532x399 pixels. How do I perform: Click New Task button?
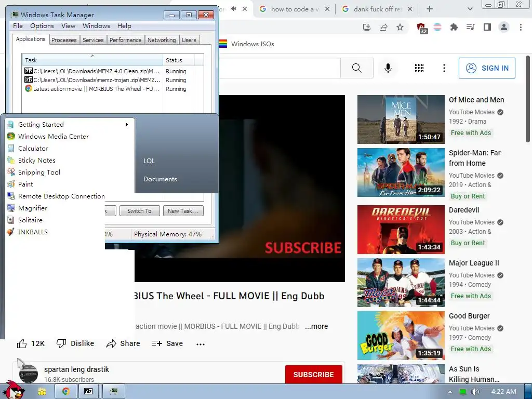coord(183,211)
